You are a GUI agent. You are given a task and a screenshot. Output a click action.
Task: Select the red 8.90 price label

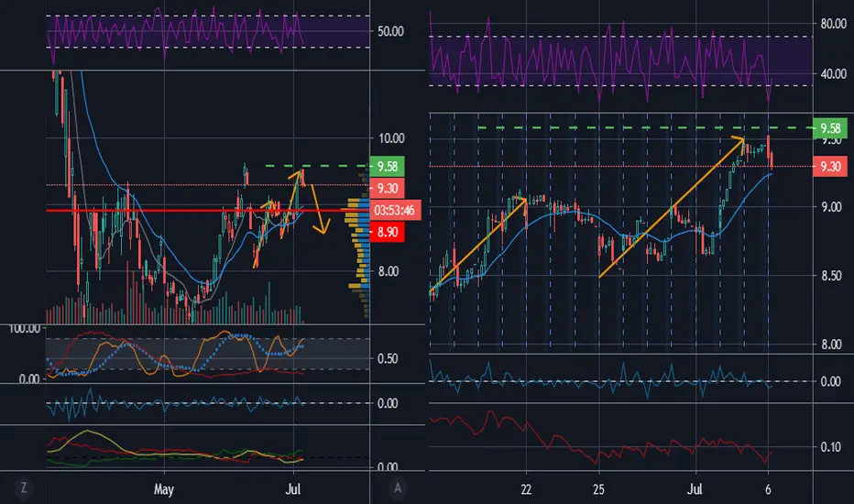click(388, 232)
